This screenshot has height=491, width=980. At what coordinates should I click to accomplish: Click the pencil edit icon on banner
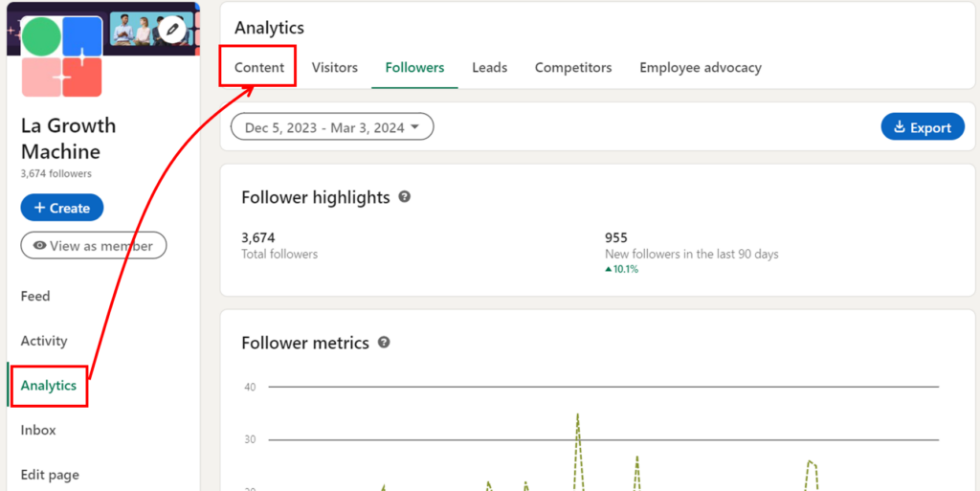(x=172, y=31)
